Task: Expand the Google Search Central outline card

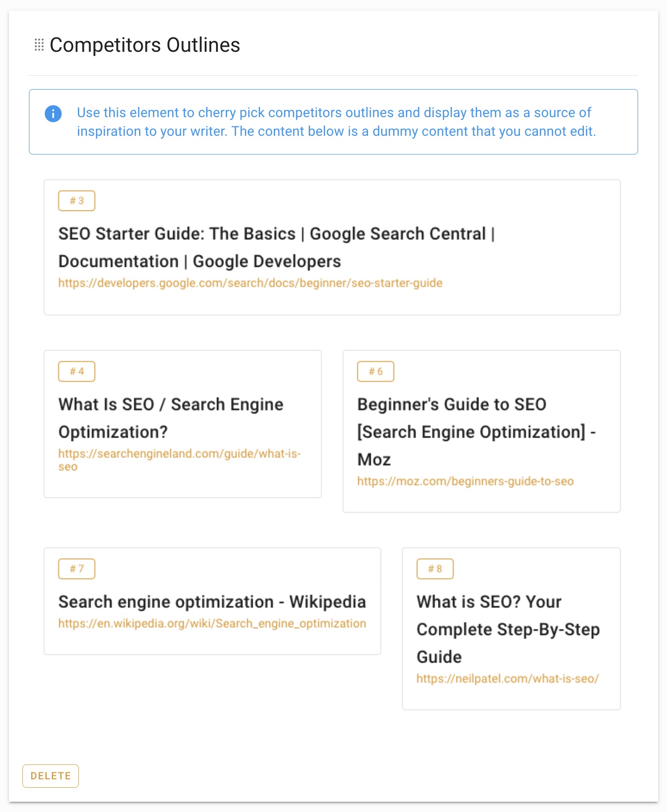Action: 277,247
